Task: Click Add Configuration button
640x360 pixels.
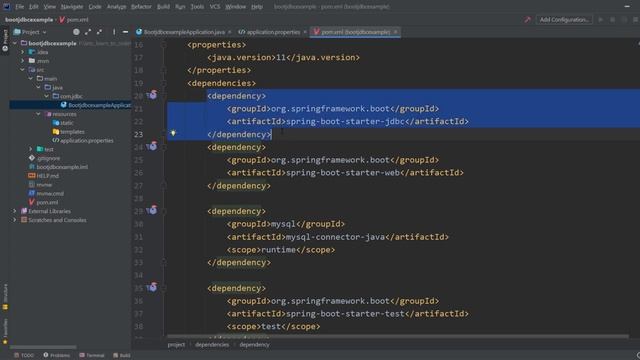Action: tap(564, 20)
